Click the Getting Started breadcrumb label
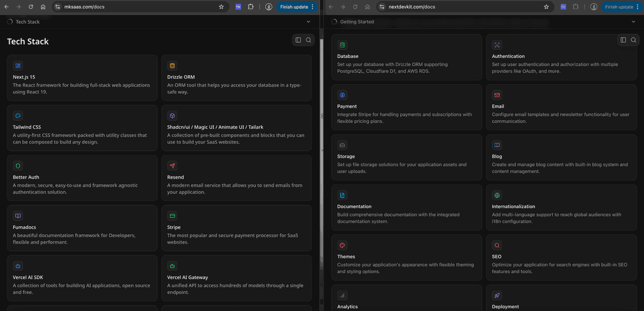Image resolution: width=644 pixels, height=311 pixels. pyautogui.click(x=357, y=22)
